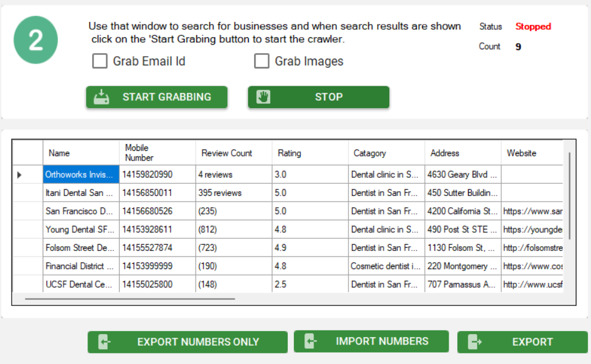The height and width of the screenshot is (364, 591).
Task: Click the STOP button label
Action: coord(329,97)
